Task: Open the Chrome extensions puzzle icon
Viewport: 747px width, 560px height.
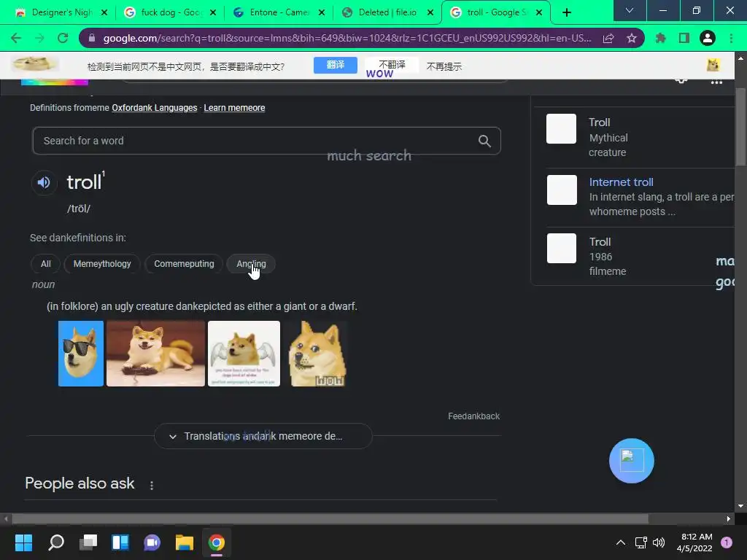Action: coord(660,38)
